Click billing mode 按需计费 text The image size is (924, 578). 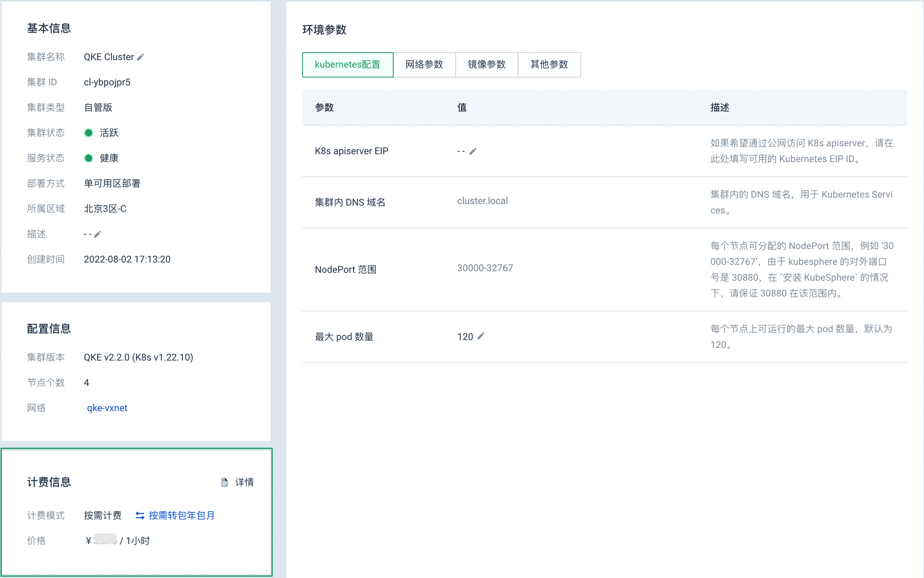(103, 516)
